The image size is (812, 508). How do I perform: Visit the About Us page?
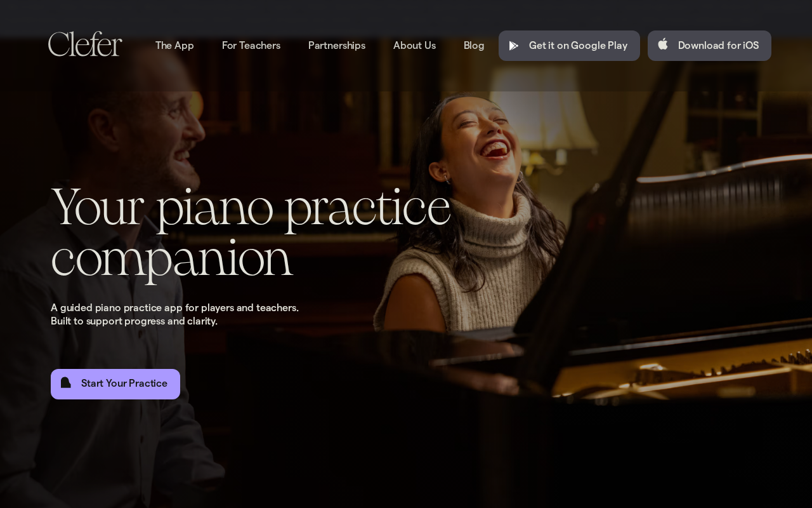414,46
